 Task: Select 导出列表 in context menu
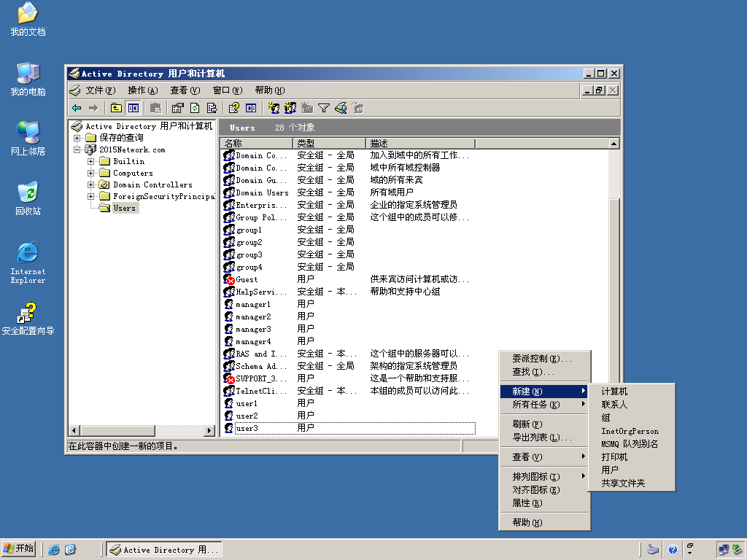544,437
